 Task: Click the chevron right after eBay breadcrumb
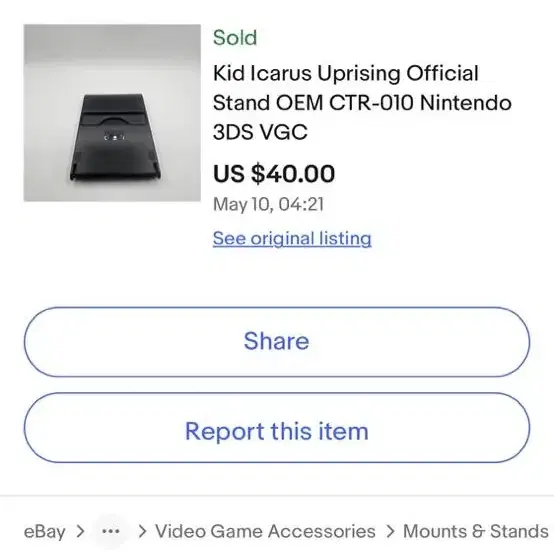81,531
